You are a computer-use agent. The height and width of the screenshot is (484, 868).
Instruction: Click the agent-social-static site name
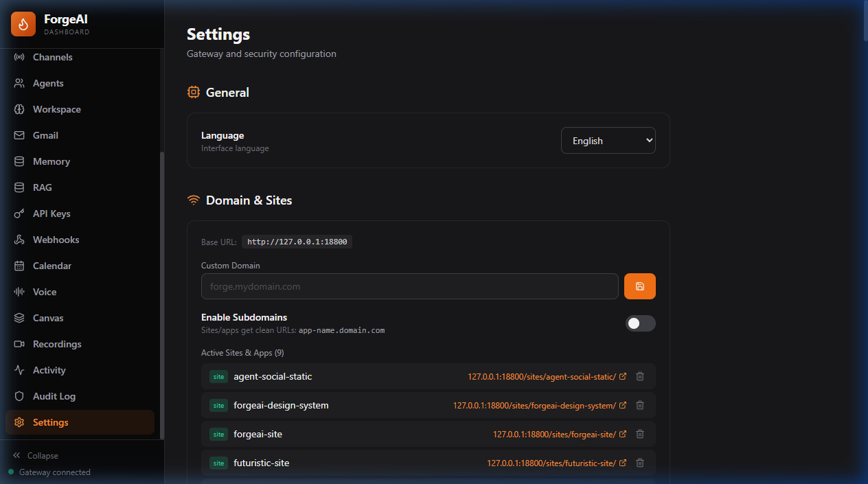coord(273,376)
